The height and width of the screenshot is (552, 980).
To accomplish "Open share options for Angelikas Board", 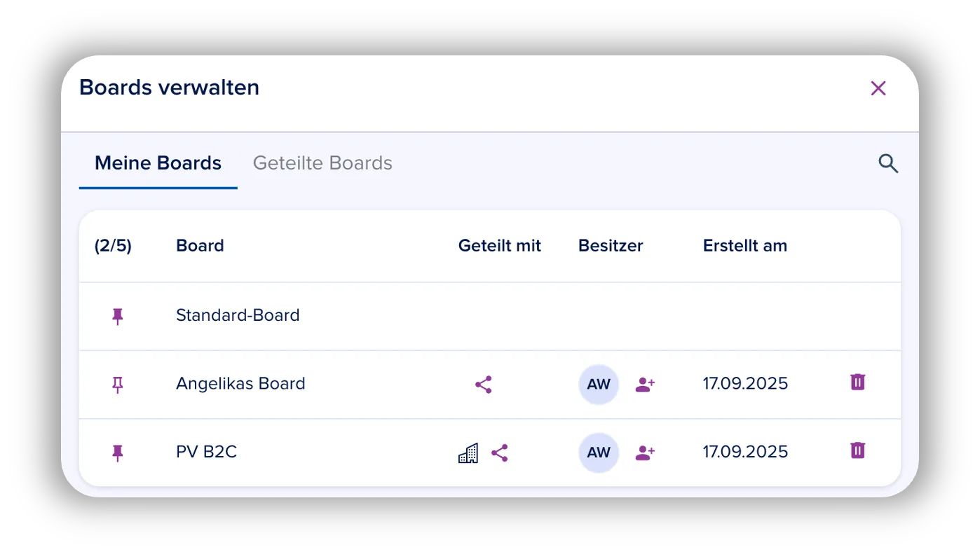I will pos(484,385).
